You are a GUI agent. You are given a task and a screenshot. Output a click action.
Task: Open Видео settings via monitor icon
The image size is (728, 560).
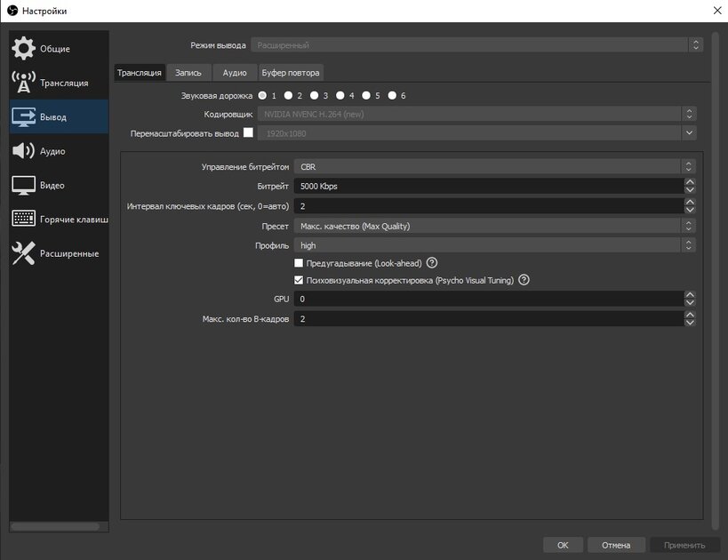(x=24, y=185)
